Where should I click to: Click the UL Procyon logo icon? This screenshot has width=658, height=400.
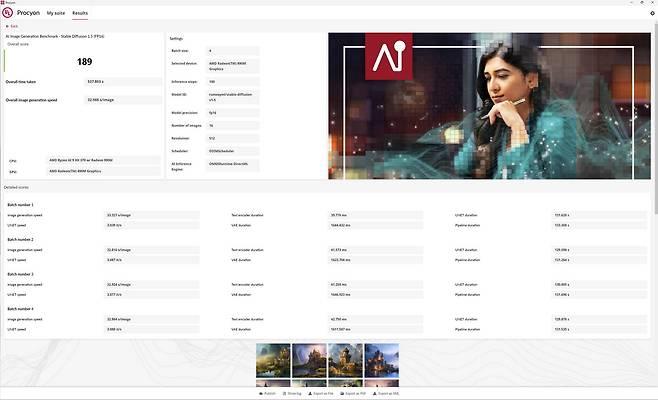8,13
